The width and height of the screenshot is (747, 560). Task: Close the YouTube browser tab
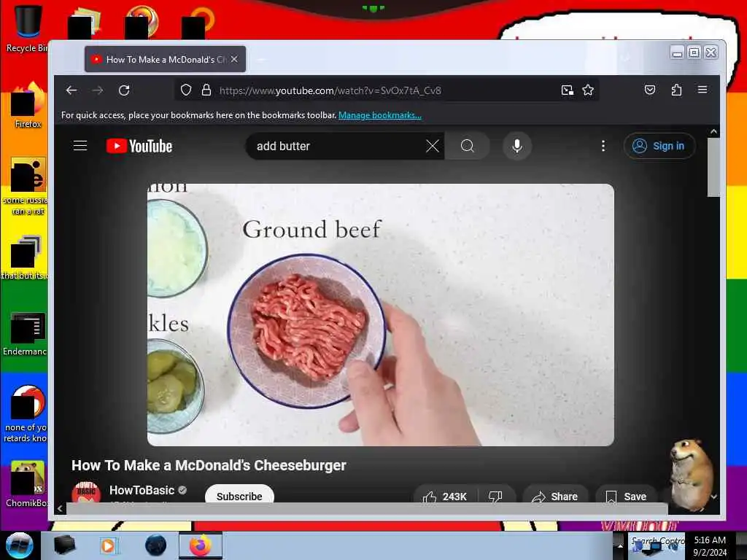coord(234,59)
